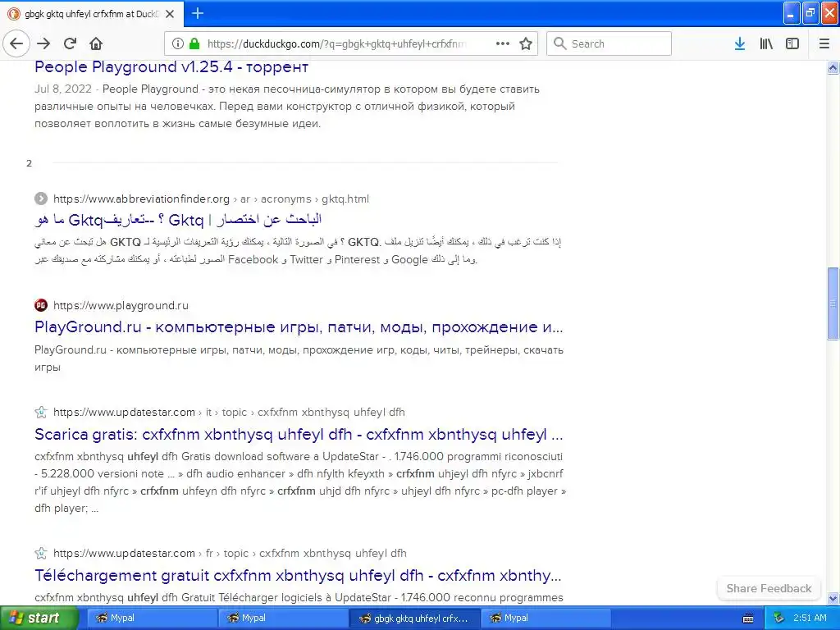Screen dimensions: 840x630
Task: Open the browser hamburger menu
Action: tap(824, 43)
